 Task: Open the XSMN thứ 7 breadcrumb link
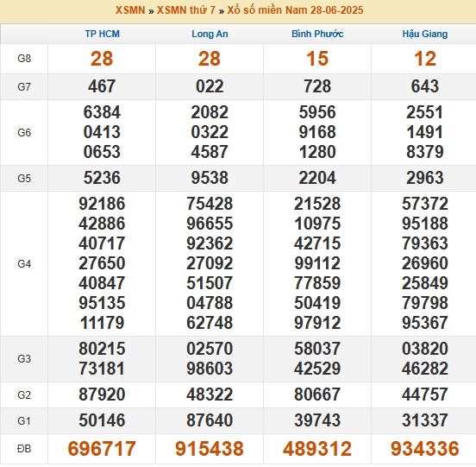click(x=185, y=10)
